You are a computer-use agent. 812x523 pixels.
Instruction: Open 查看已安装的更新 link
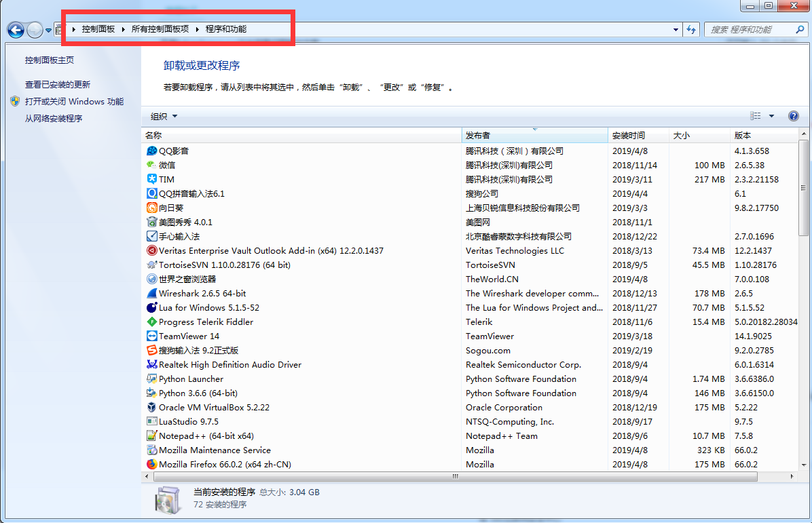click(x=58, y=84)
